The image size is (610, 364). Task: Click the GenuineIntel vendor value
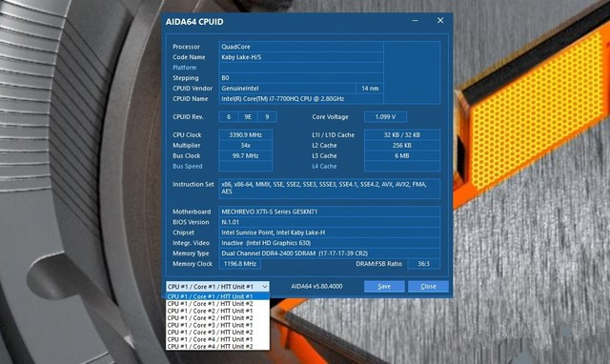click(x=287, y=89)
